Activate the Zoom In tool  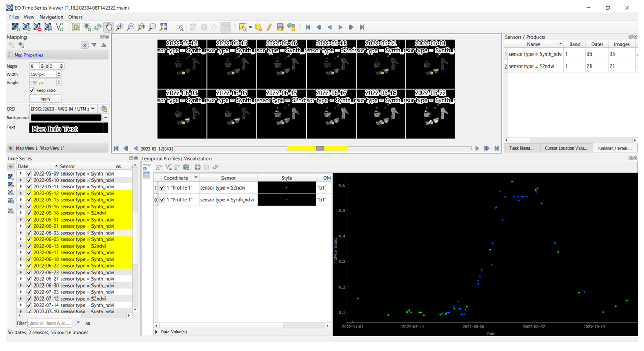pos(120,27)
